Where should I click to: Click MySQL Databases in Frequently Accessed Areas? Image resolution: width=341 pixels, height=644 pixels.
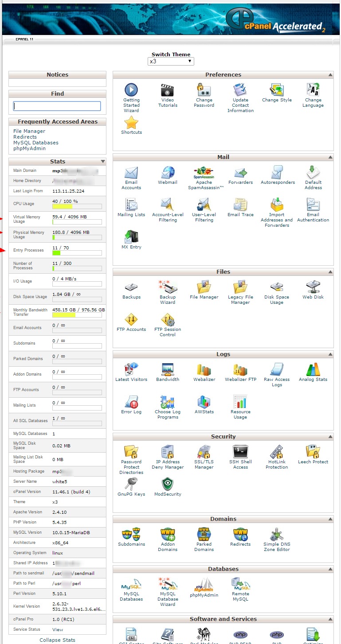[36, 143]
